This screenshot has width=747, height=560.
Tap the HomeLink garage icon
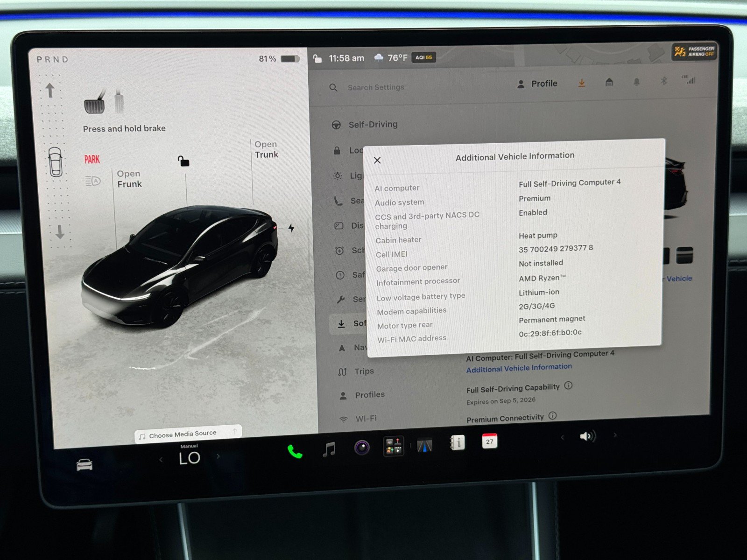pyautogui.click(x=609, y=83)
